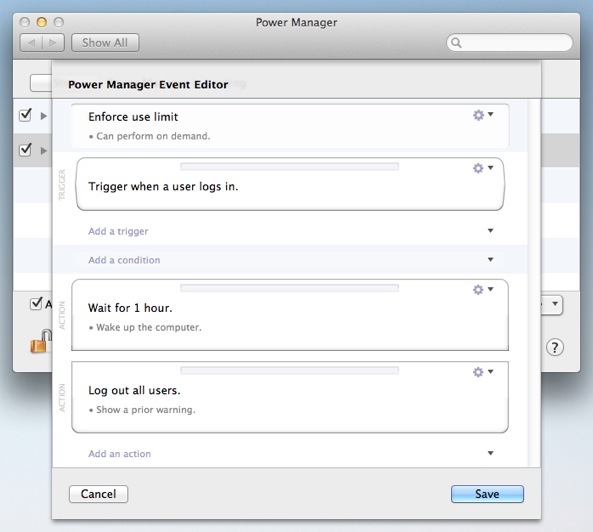Click into the search field
Viewport: 593px width, 532px height.
tap(509, 43)
